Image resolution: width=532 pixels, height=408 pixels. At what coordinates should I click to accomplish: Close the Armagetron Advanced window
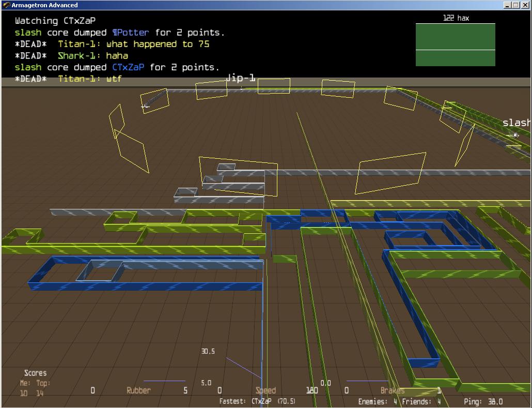(x=525, y=5)
